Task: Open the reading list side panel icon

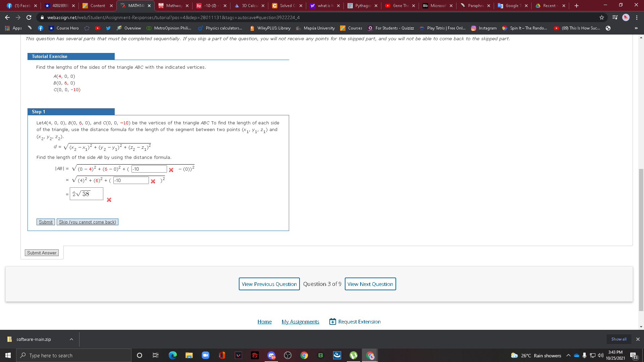Action: pos(614,17)
